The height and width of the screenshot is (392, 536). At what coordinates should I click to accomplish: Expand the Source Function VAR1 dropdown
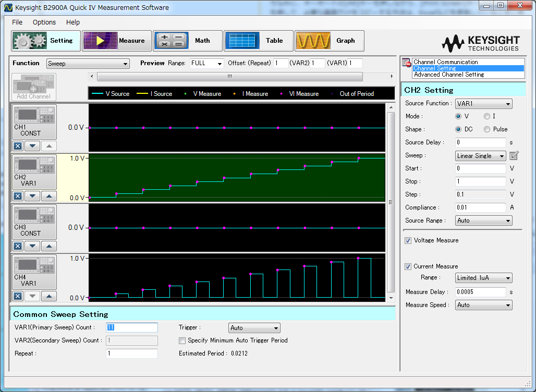pyautogui.click(x=483, y=104)
